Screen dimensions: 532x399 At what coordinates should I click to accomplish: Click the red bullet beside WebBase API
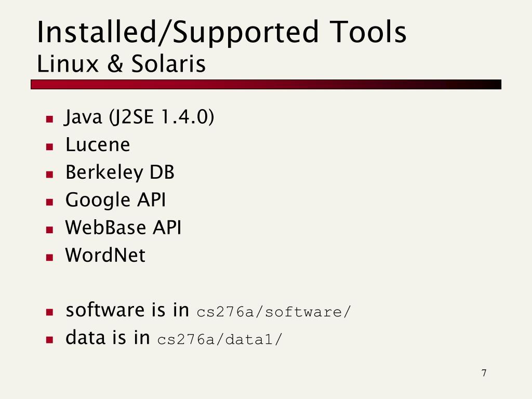tap(49, 230)
